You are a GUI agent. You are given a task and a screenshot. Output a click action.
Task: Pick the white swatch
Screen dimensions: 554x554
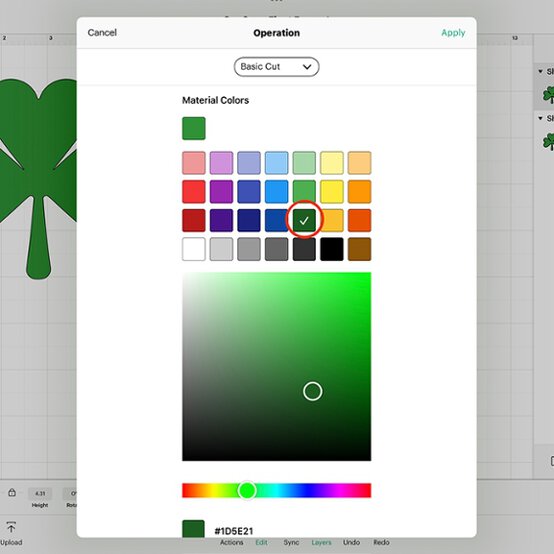coord(194,249)
